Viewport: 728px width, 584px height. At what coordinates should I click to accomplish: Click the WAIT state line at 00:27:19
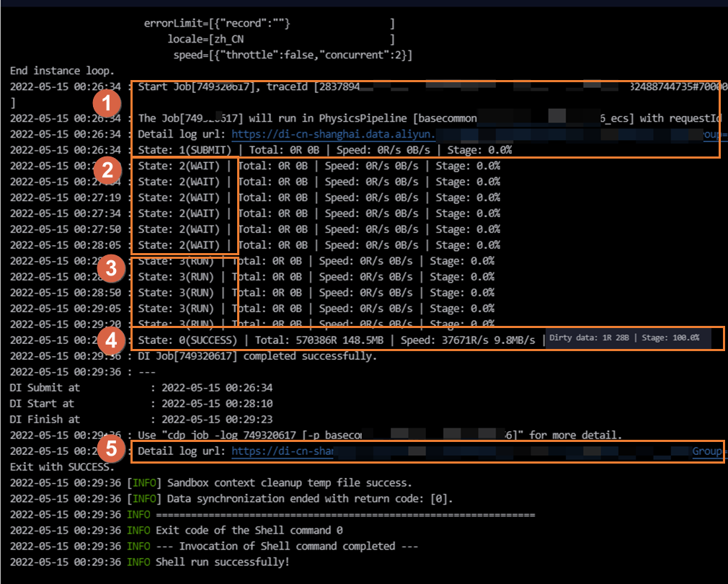pos(255,198)
